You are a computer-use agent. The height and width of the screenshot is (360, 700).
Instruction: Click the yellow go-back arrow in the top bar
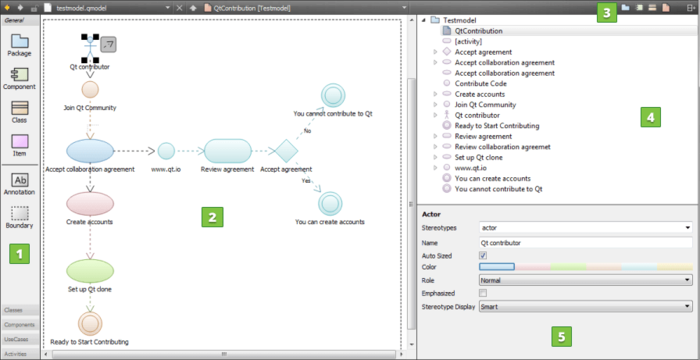[x=7, y=8]
